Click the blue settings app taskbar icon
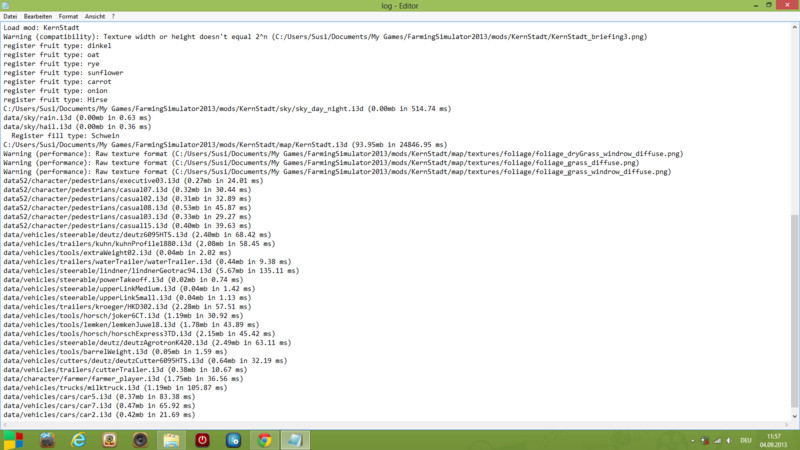This screenshot has width=800, height=450. [233, 440]
